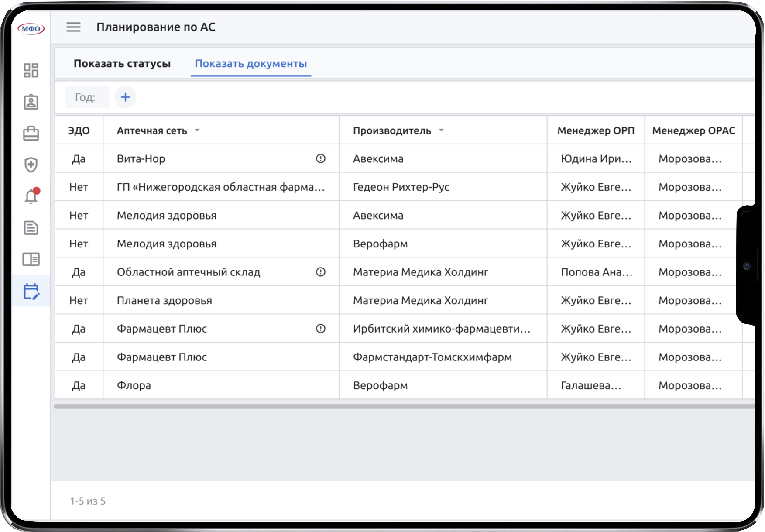
Task: Open the briefcase sidebar icon
Action: pos(31,134)
